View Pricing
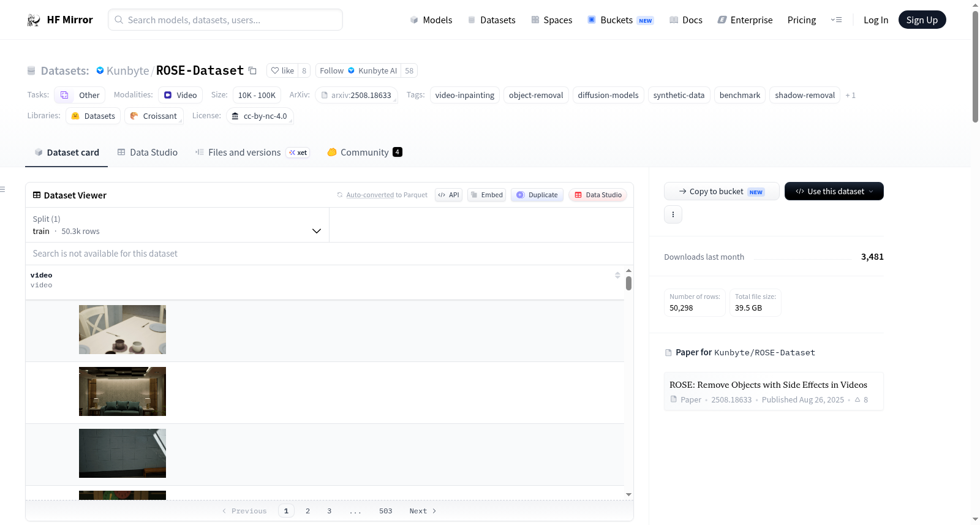 point(802,20)
